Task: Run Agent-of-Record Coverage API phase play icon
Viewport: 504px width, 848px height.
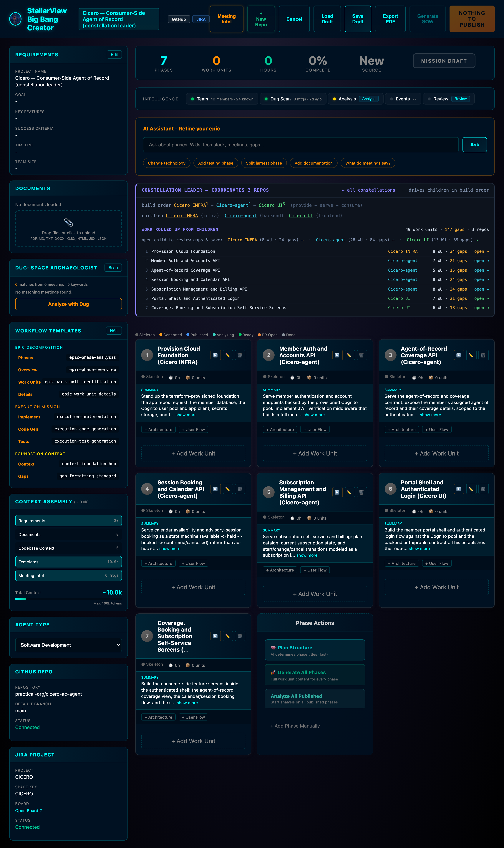Action: (459, 355)
